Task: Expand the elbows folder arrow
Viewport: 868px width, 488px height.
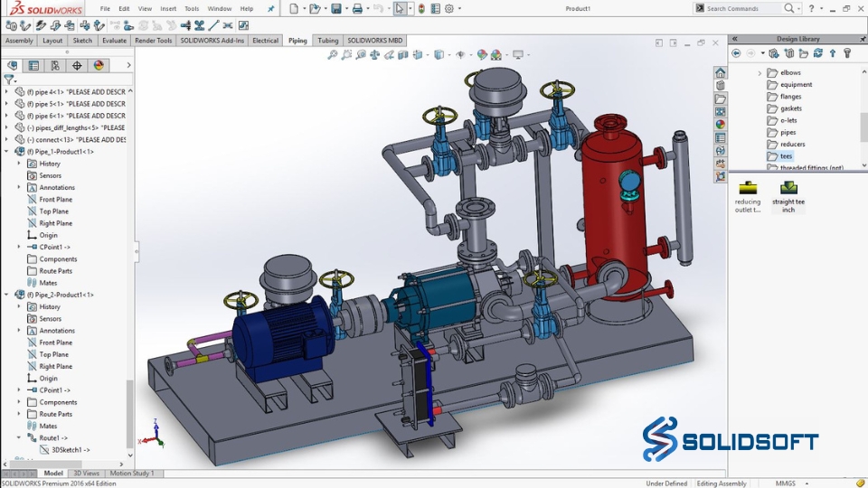Action: [759, 73]
